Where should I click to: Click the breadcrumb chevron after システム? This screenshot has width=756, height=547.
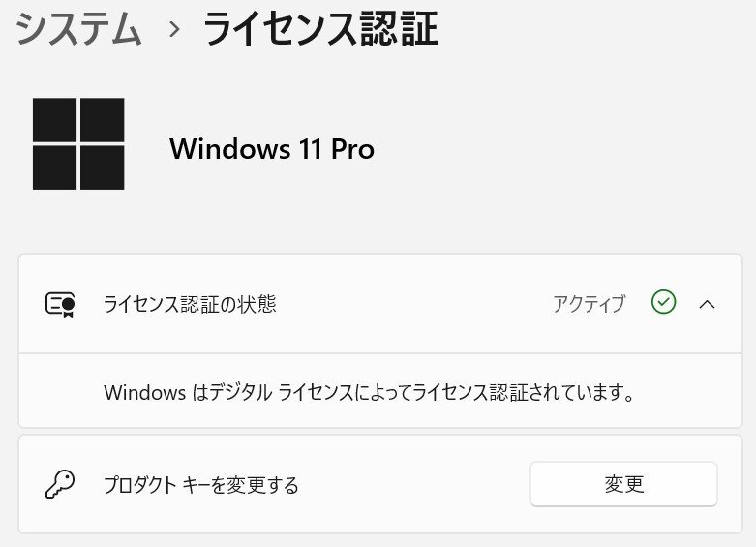coord(174,29)
